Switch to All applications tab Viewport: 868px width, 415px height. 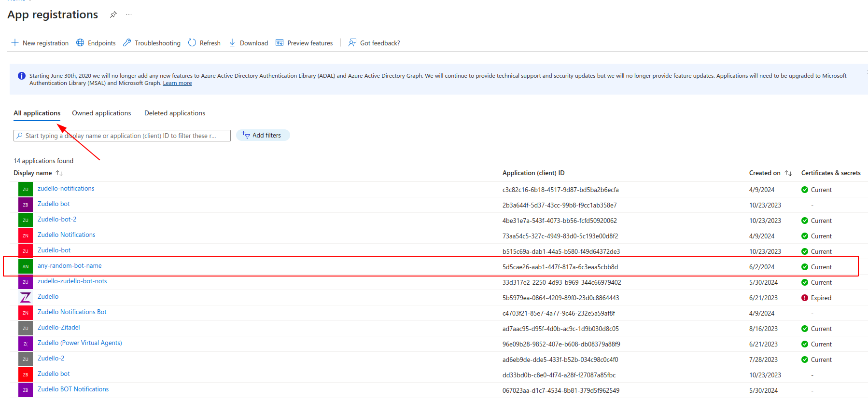point(37,113)
